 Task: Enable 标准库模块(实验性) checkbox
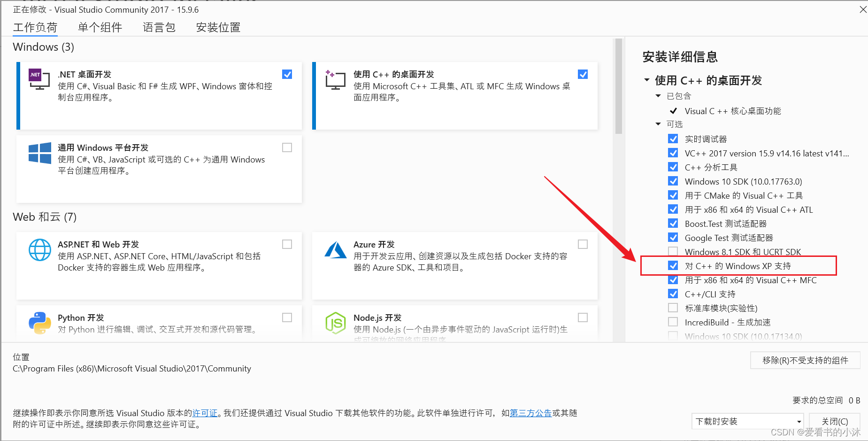pos(673,308)
